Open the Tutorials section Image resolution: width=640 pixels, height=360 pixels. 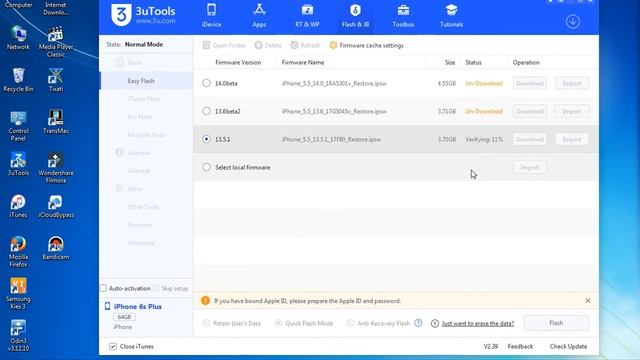click(x=451, y=16)
